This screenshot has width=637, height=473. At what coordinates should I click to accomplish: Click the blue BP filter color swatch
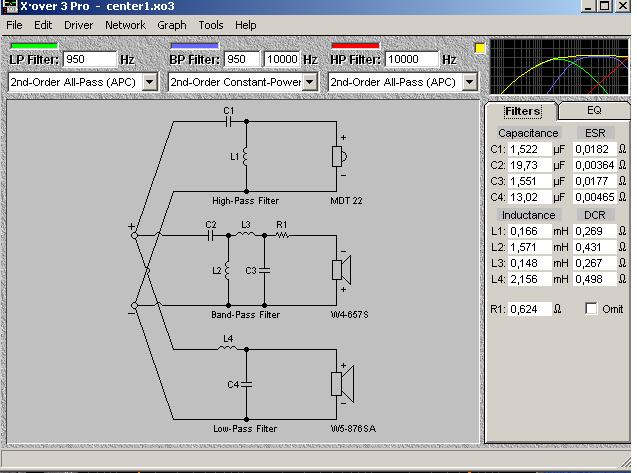click(194, 46)
